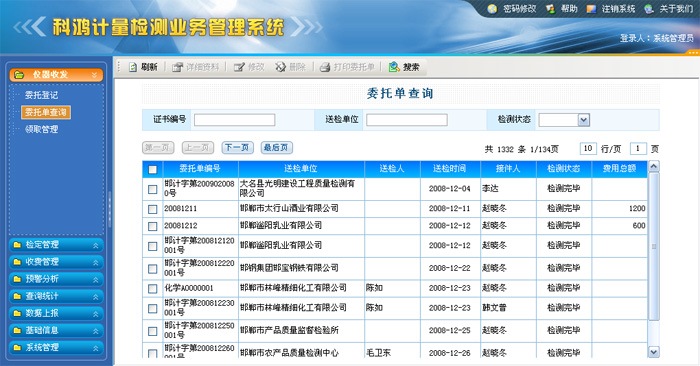Image resolution: width=700 pixels, height=366 pixels.
Task: Click the table vertical scrollbar thumb
Action: click(x=654, y=246)
